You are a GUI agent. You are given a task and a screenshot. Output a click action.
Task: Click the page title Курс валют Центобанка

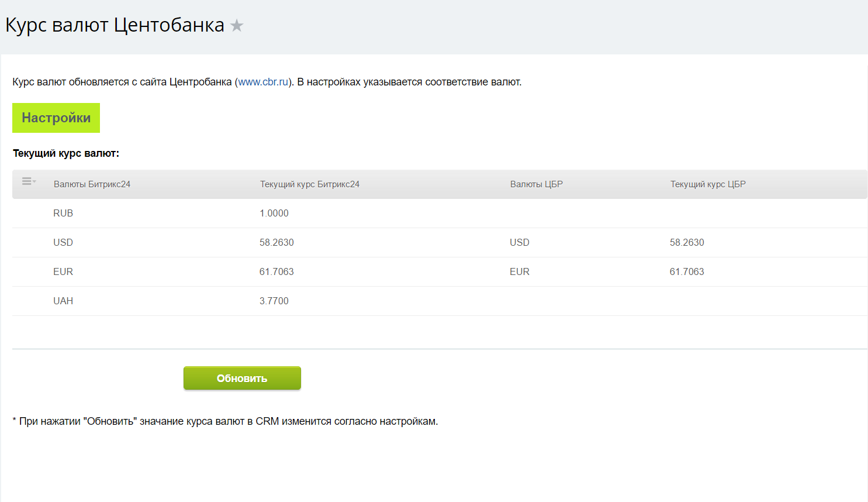pos(115,25)
